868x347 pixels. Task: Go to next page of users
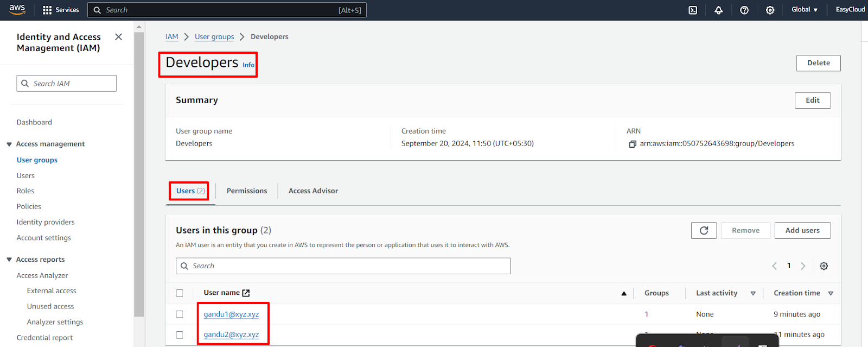(x=803, y=266)
